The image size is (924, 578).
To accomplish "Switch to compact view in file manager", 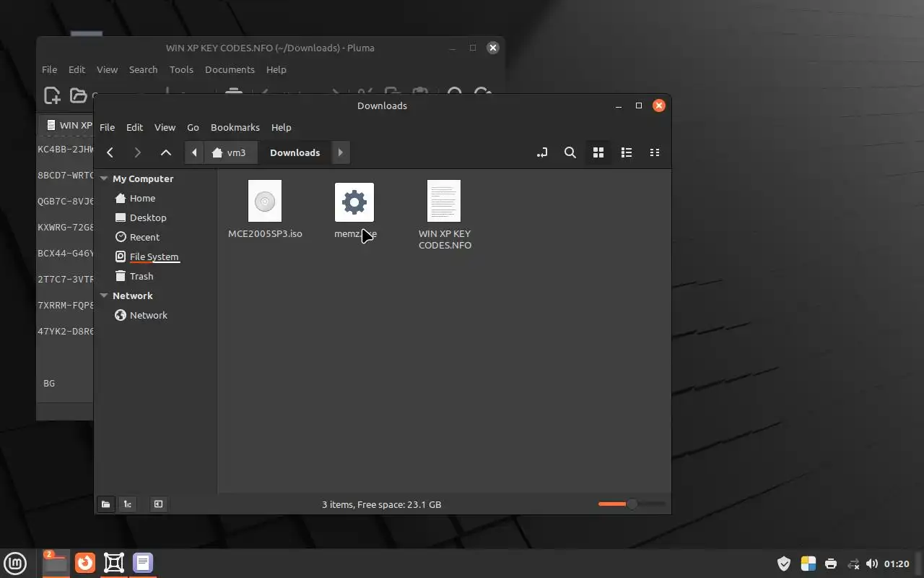I will coord(655,152).
